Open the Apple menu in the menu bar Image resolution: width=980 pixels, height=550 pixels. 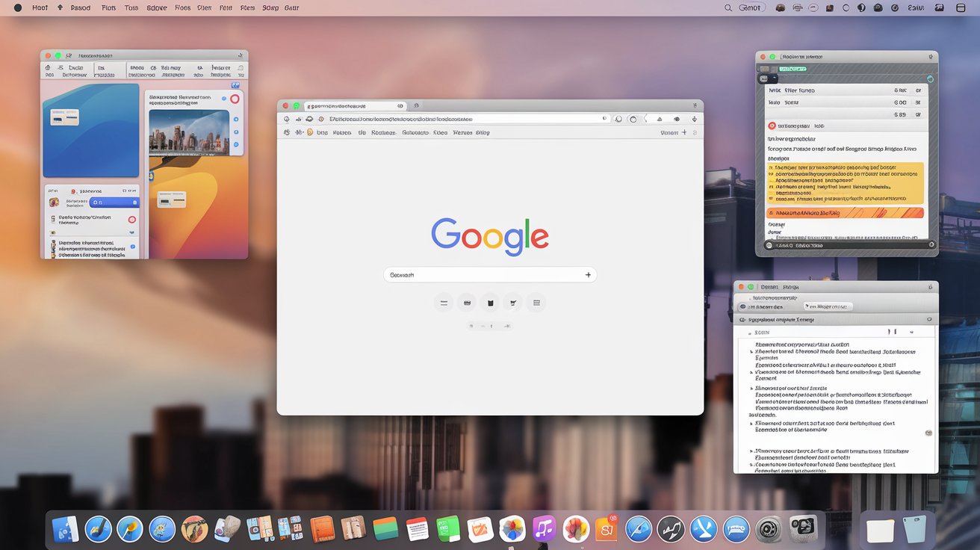point(17,7)
